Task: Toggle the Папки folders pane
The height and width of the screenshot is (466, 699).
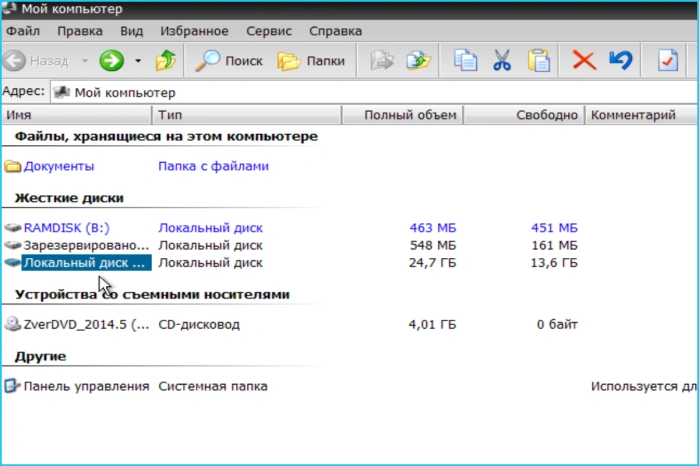Action: coord(311,61)
